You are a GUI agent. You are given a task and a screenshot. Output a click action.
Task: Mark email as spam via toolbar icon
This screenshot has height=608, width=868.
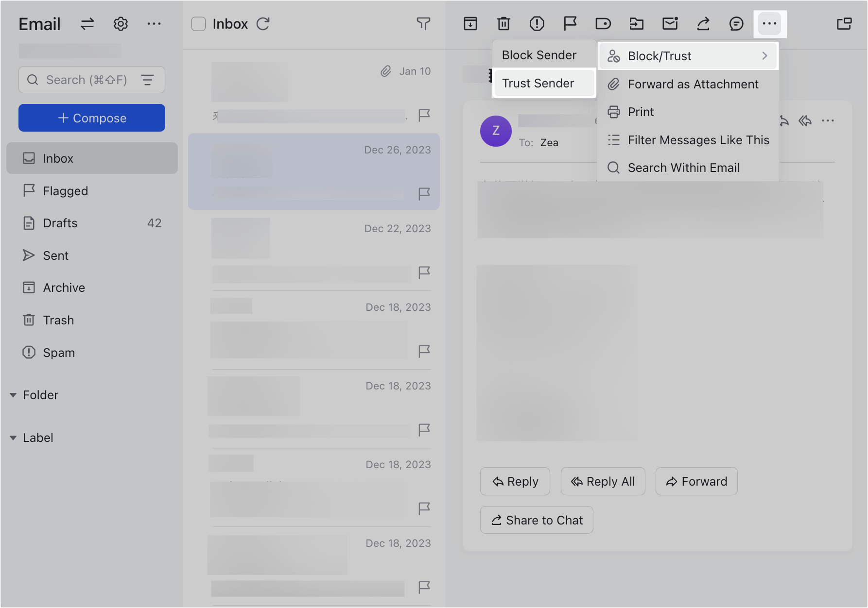(537, 24)
